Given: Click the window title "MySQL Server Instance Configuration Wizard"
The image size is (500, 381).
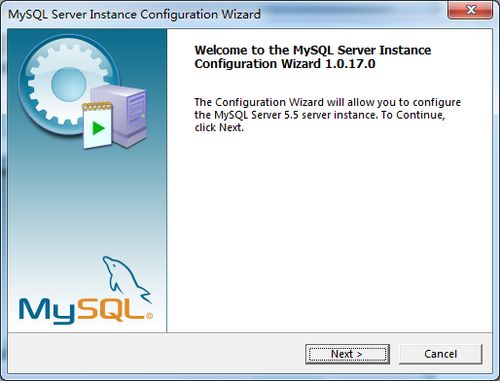Looking at the screenshot, I should click(x=134, y=14).
